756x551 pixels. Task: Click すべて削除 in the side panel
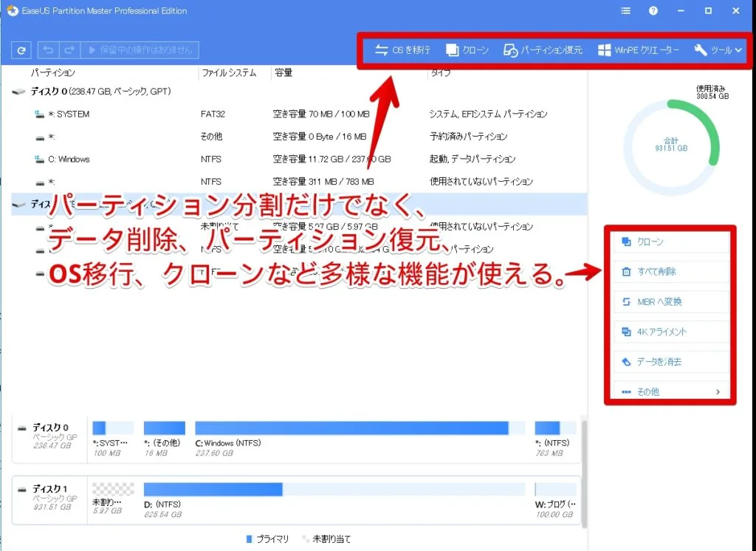[x=671, y=272]
